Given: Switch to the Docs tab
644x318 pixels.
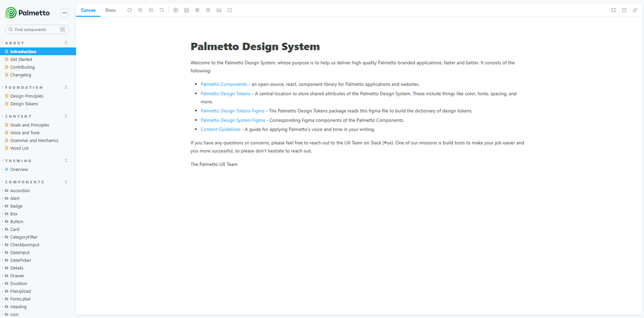Looking at the screenshot, I should coord(110,10).
